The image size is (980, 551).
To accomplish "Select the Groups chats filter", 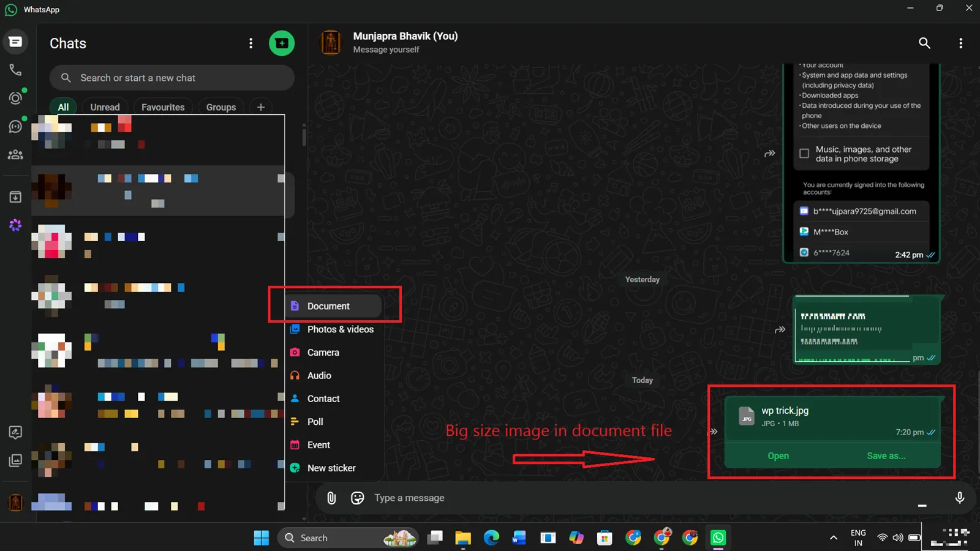I will pyautogui.click(x=221, y=107).
